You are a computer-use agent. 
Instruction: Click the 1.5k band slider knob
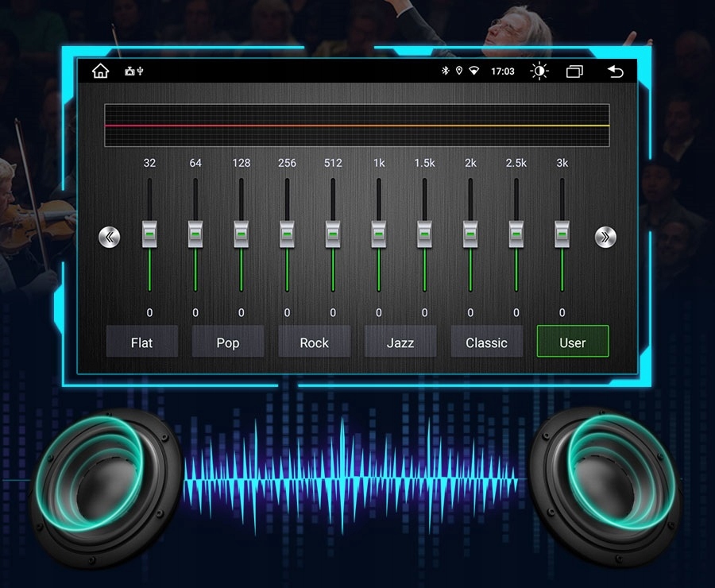click(424, 234)
